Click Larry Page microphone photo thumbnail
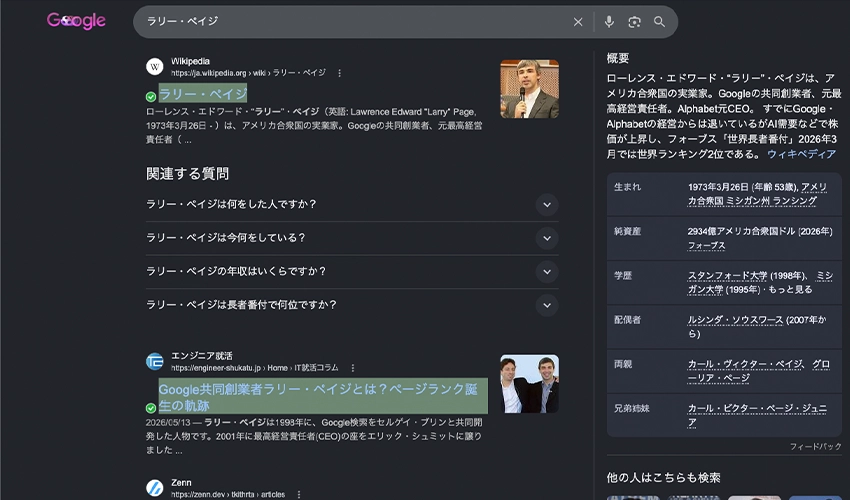850x500 pixels. pos(529,89)
